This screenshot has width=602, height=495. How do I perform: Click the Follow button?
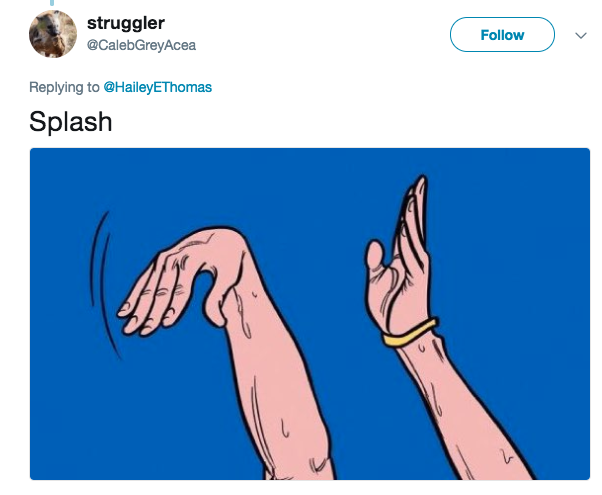tap(502, 35)
